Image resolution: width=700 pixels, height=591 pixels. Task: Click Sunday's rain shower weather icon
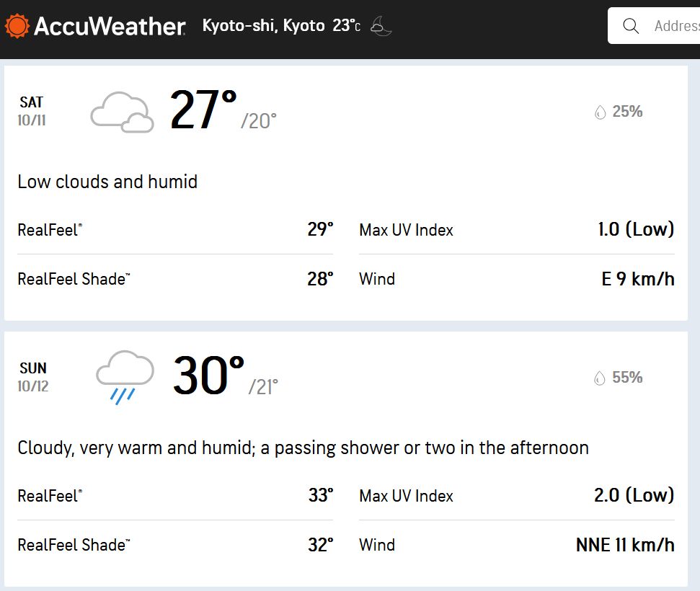(x=125, y=377)
